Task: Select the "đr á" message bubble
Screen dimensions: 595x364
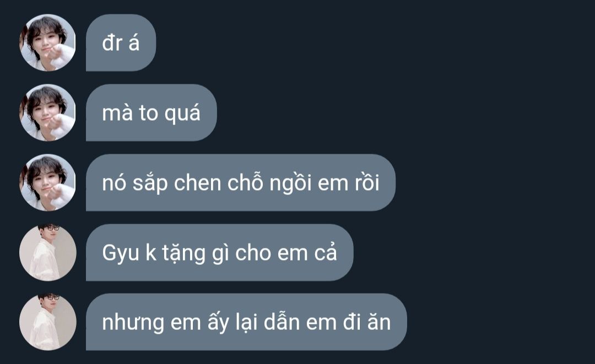Action: pyautogui.click(x=121, y=43)
